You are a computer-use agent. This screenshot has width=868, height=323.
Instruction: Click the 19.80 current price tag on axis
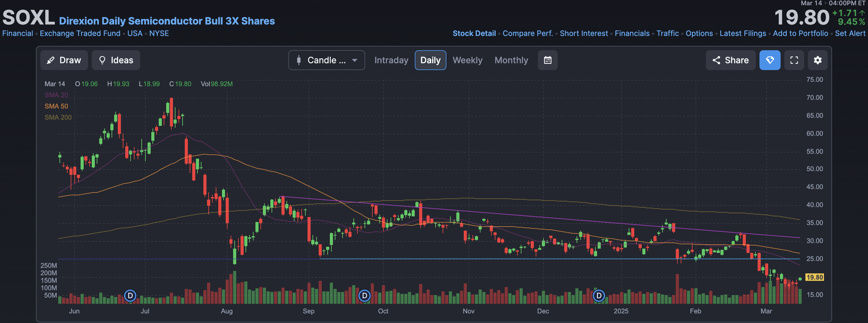point(814,277)
